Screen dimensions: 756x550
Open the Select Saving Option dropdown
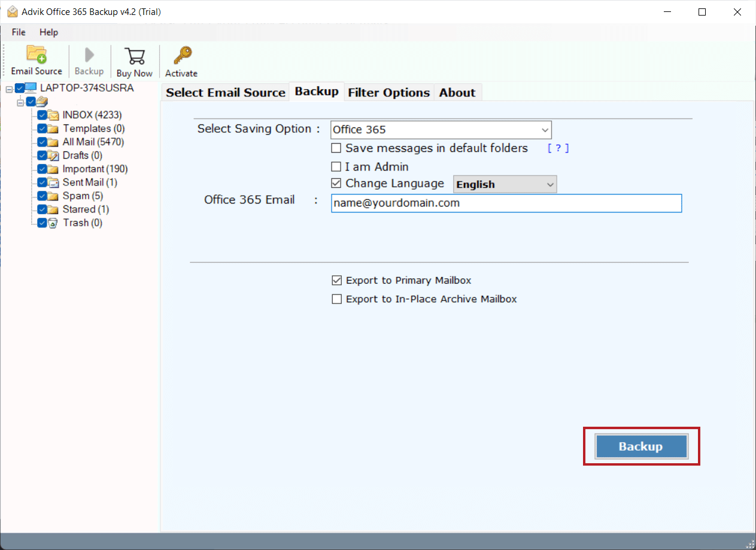tap(441, 130)
